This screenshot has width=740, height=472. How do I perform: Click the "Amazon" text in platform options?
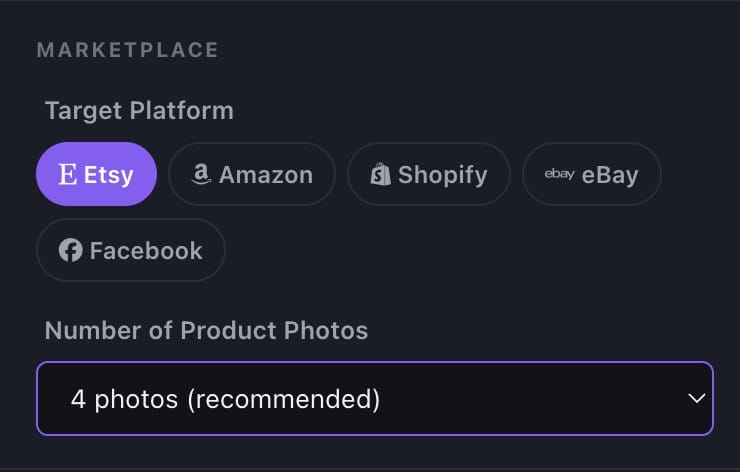pyautogui.click(x=265, y=175)
